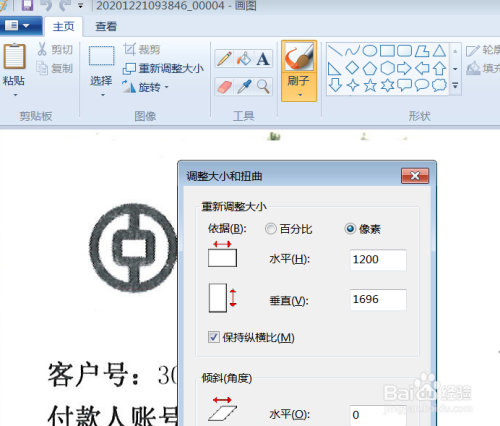Select the Five-point star shape
The width and height of the screenshot is (500, 426).
click(369, 85)
